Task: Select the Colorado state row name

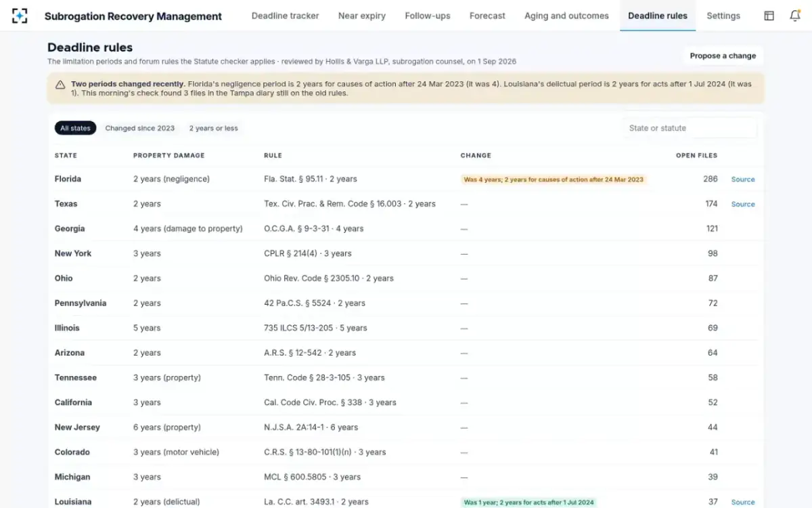Action: (x=72, y=452)
